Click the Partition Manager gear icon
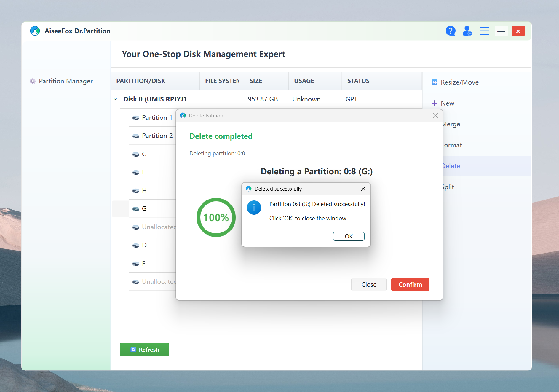This screenshot has width=559, height=392. (33, 81)
